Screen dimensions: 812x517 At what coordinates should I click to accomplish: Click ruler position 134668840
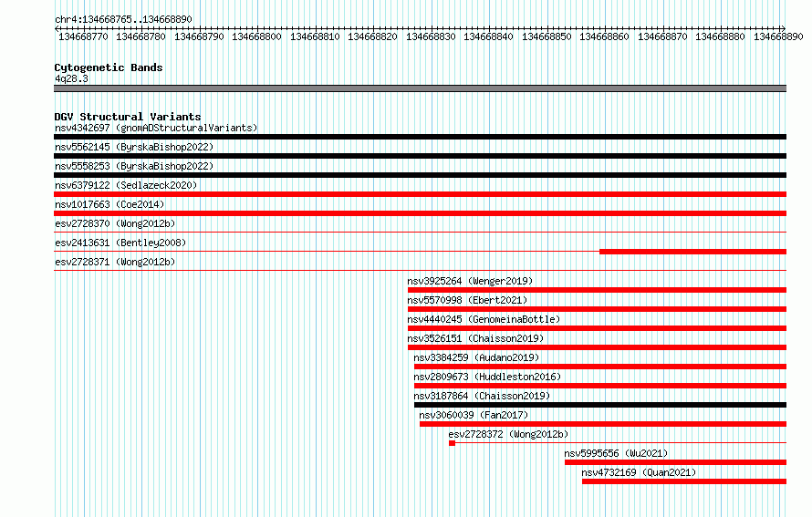(x=488, y=36)
